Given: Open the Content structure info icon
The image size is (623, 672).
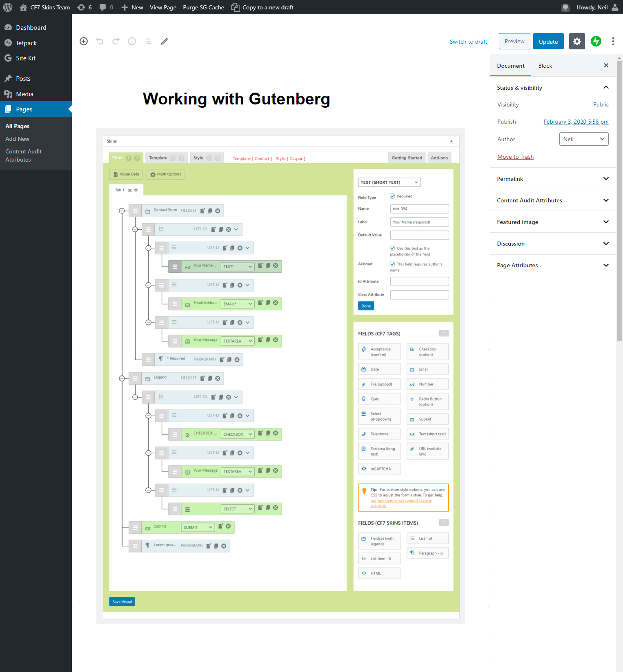Looking at the screenshot, I should click(x=132, y=41).
